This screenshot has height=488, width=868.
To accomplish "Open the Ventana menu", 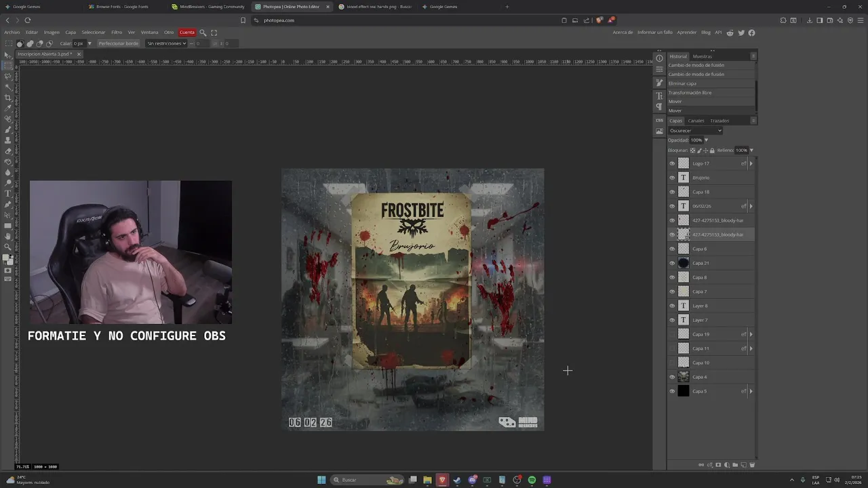I will point(149,33).
